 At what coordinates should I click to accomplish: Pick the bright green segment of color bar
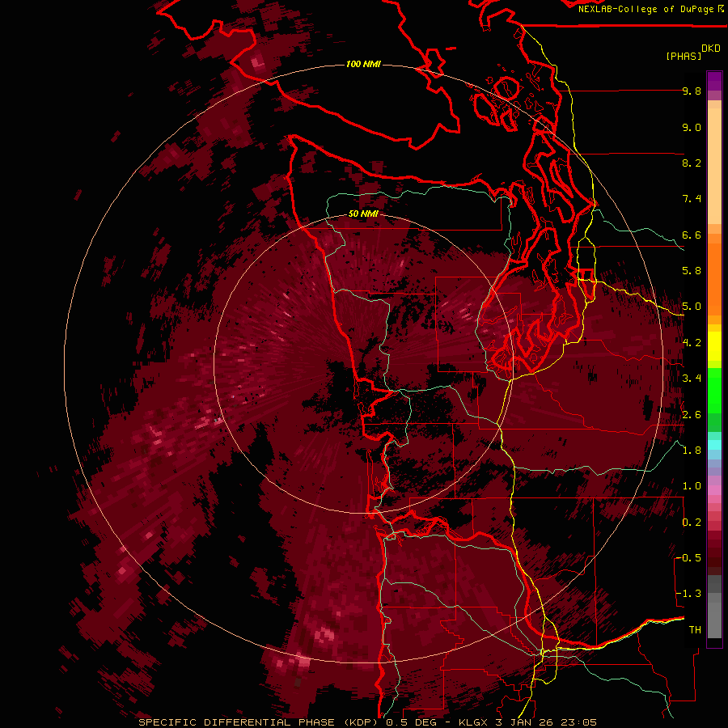(714, 390)
